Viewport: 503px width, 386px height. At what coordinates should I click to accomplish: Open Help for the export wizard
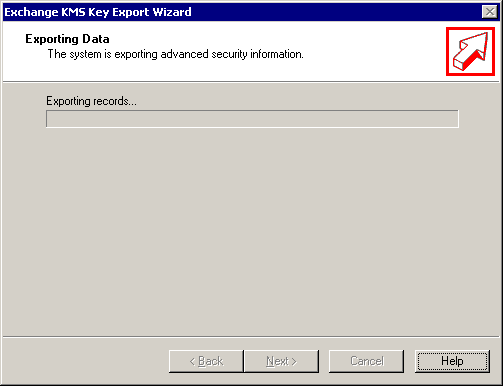point(452,361)
